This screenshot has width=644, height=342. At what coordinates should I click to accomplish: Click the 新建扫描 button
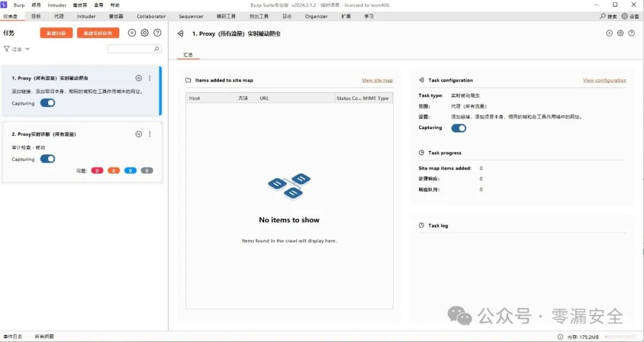56,33
